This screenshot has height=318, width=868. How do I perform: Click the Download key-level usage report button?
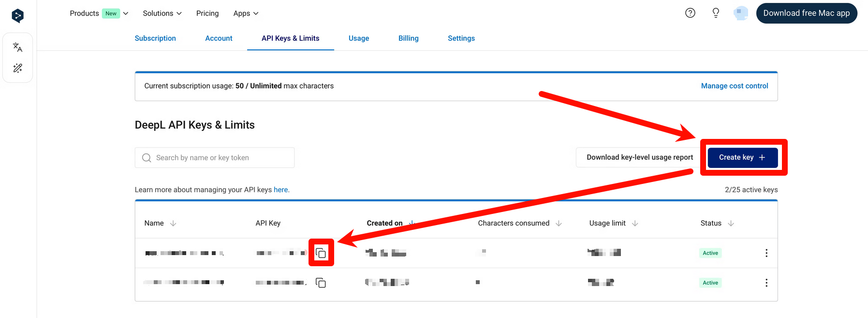click(x=639, y=157)
